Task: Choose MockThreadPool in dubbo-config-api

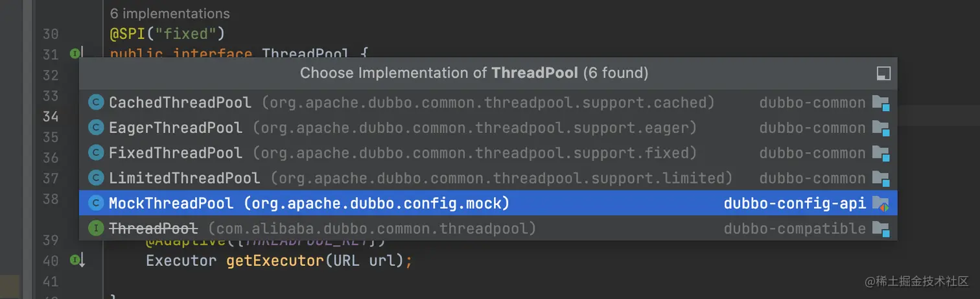Action: pos(488,203)
